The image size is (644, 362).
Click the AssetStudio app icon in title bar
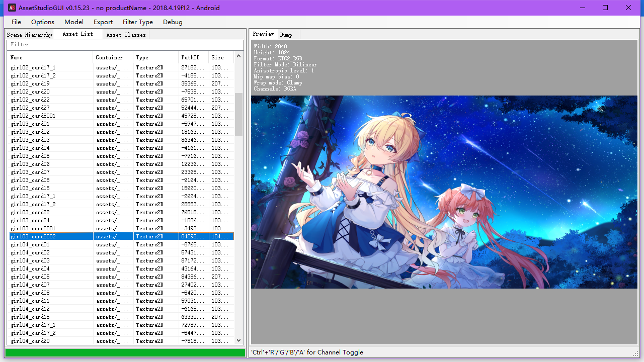[12, 8]
